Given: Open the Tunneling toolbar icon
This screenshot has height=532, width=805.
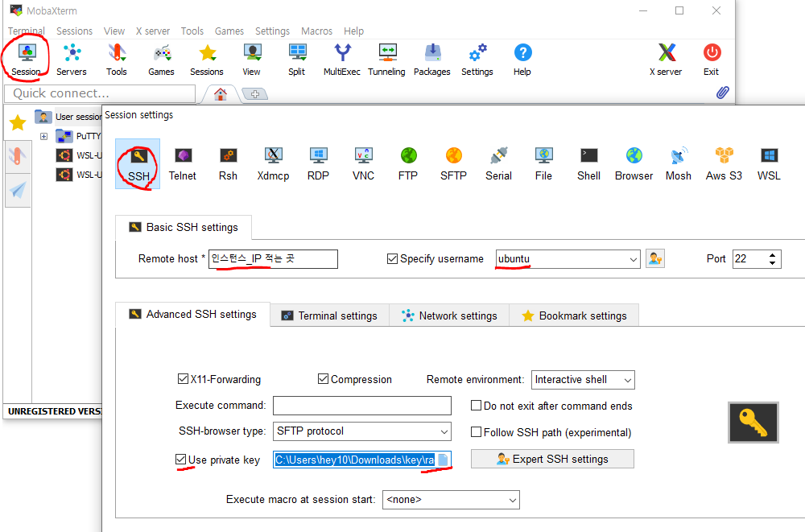Looking at the screenshot, I should (386, 60).
